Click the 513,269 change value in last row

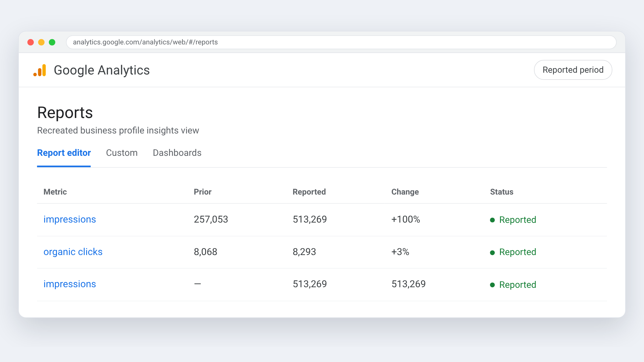(x=408, y=284)
